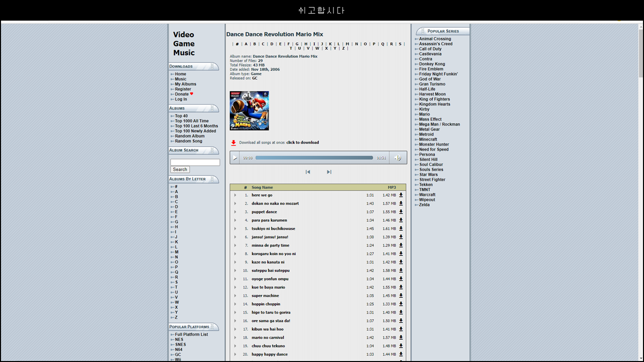The height and width of the screenshot is (362, 644).
Task: Download 'korogaru koin no yoo ni' MP3
Action: [401, 254]
